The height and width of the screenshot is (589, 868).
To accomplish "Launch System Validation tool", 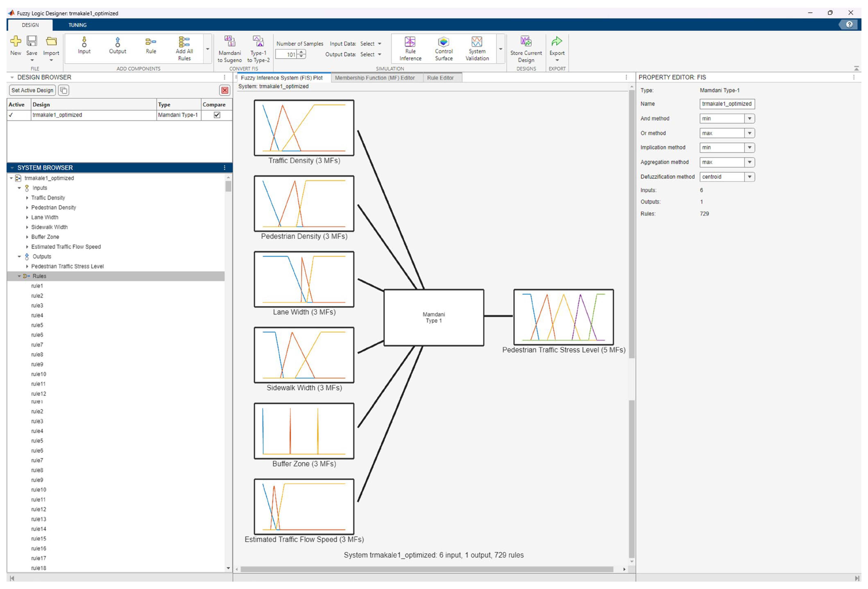I will tap(476, 42).
